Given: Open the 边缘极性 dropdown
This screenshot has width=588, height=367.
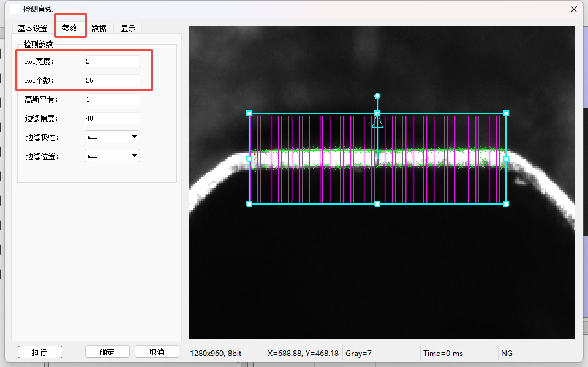Looking at the screenshot, I should coord(112,137).
